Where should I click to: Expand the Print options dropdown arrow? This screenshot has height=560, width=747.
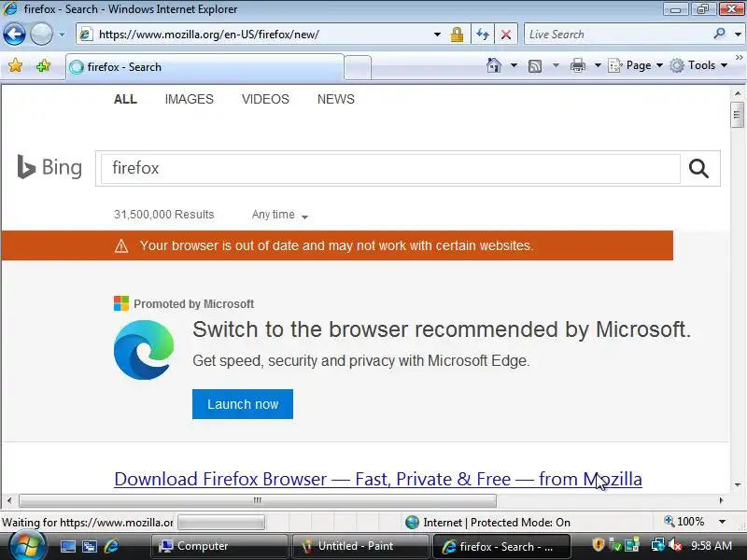pyautogui.click(x=598, y=65)
